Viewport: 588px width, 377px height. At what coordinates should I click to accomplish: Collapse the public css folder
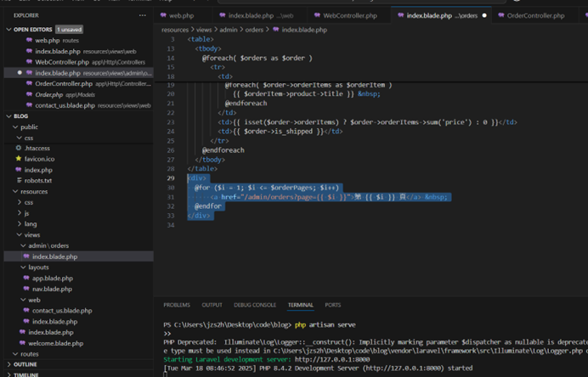(20, 138)
